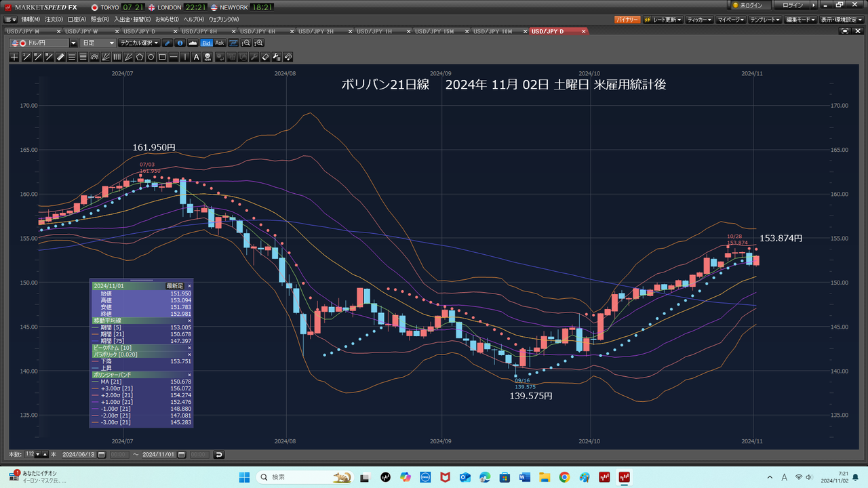Click the blue info icon in toolbar
The height and width of the screenshot is (488, 868).
[180, 43]
